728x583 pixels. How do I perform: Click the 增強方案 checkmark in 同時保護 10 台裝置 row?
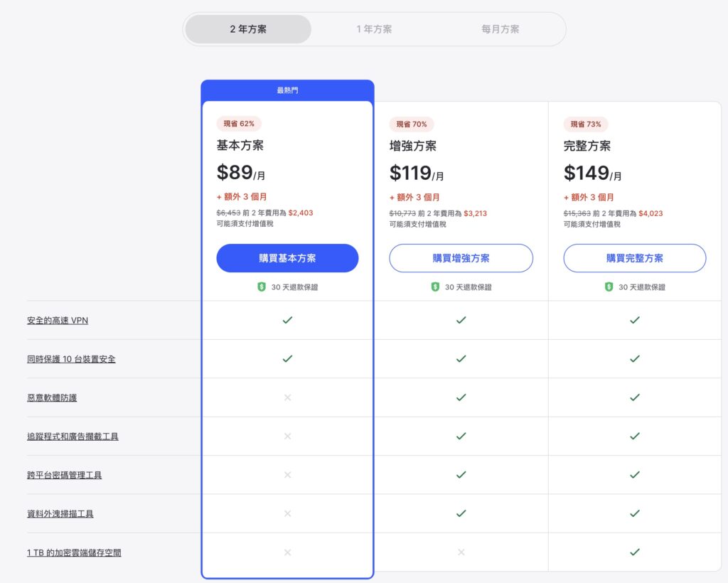461,358
